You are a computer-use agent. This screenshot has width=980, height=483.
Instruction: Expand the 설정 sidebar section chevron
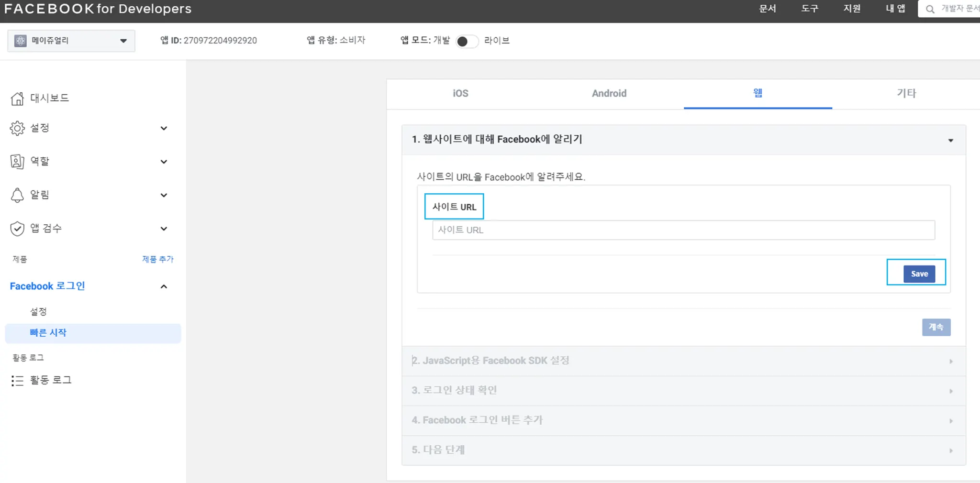click(164, 128)
